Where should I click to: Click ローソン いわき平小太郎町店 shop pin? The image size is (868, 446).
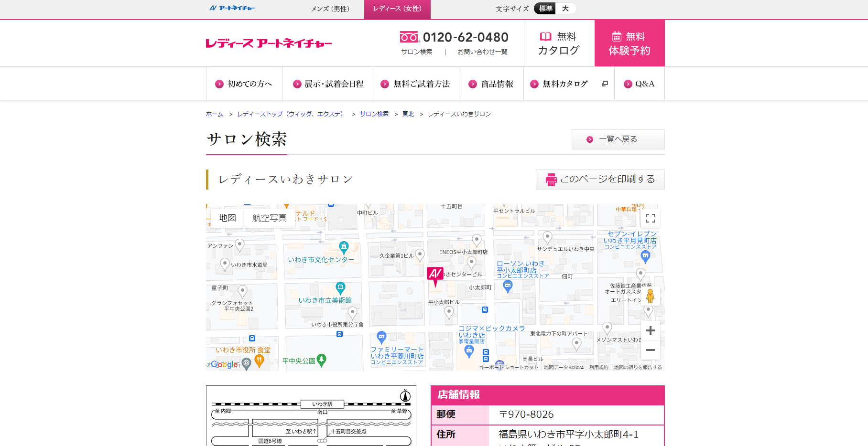(508, 286)
